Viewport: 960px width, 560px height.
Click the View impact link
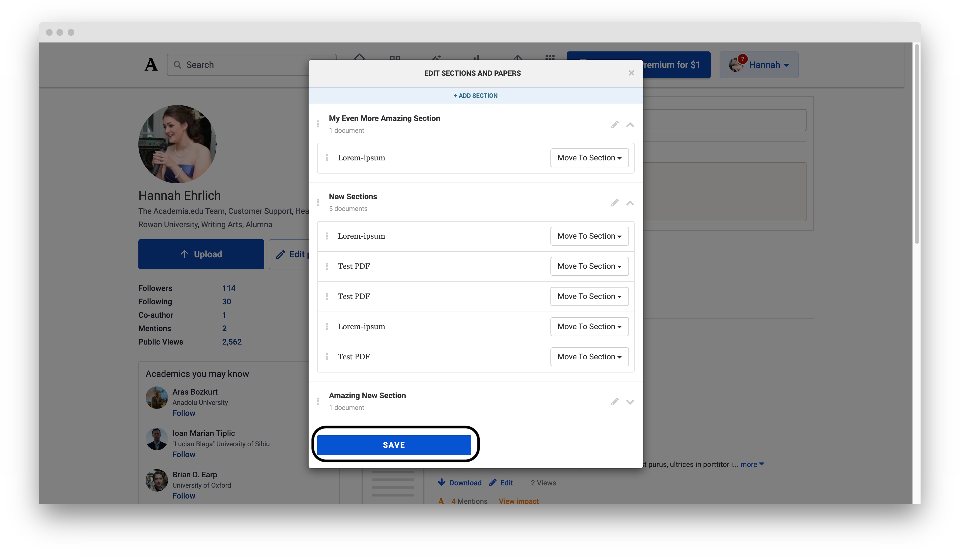519,501
